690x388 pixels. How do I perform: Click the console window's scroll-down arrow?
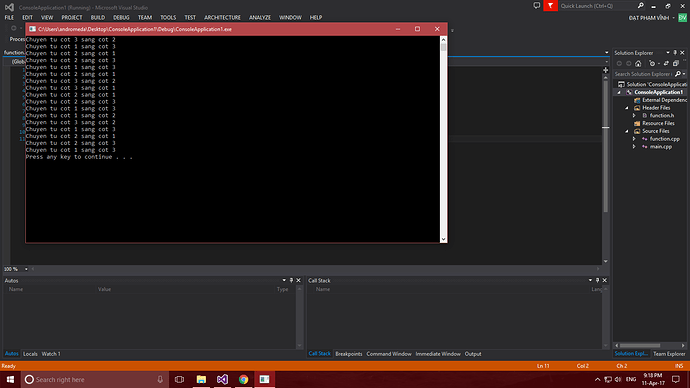click(444, 239)
